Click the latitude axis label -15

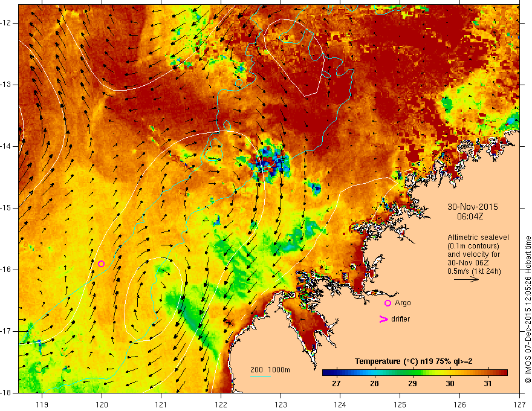pyautogui.click(x=7, y=208)
